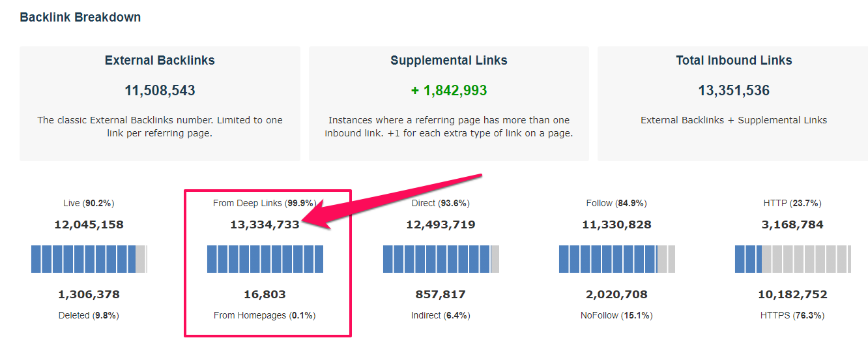
Task: Click the HTTPS links count 10,182,752
Action: [x=792, y=294]
